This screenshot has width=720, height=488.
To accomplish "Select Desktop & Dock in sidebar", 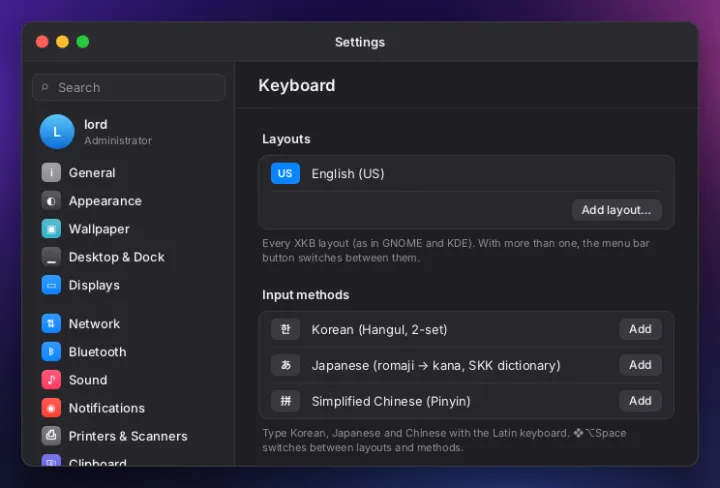I will 129,257.
